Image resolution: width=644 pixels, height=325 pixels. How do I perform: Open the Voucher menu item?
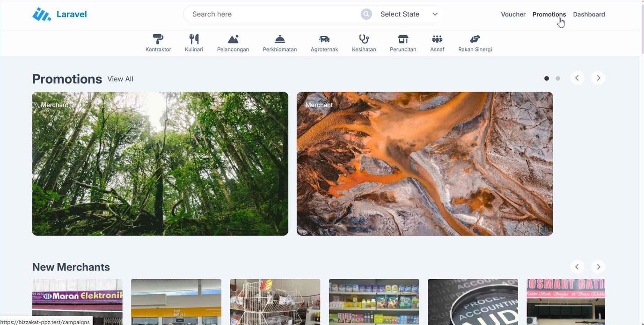click(x=513, y=14)
